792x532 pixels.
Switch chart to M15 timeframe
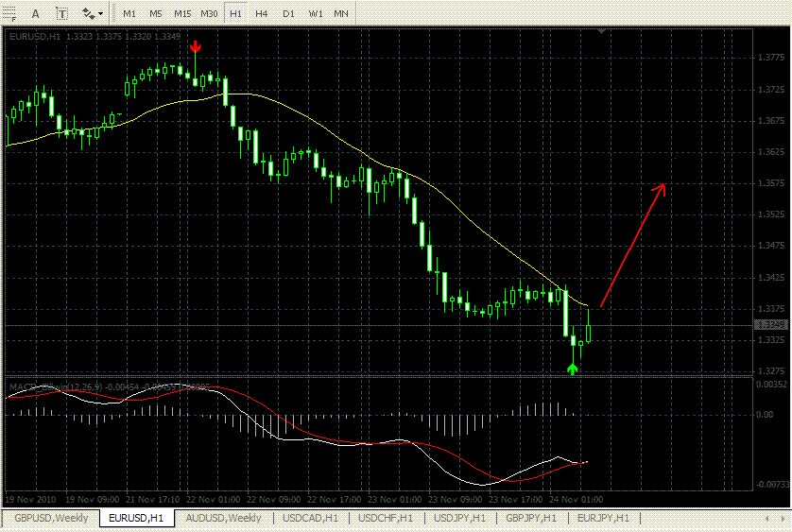(x=182, y=13)
